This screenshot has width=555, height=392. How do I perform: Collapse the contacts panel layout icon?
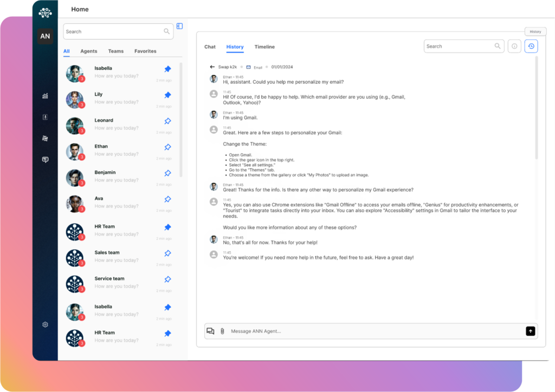[180, 26]
